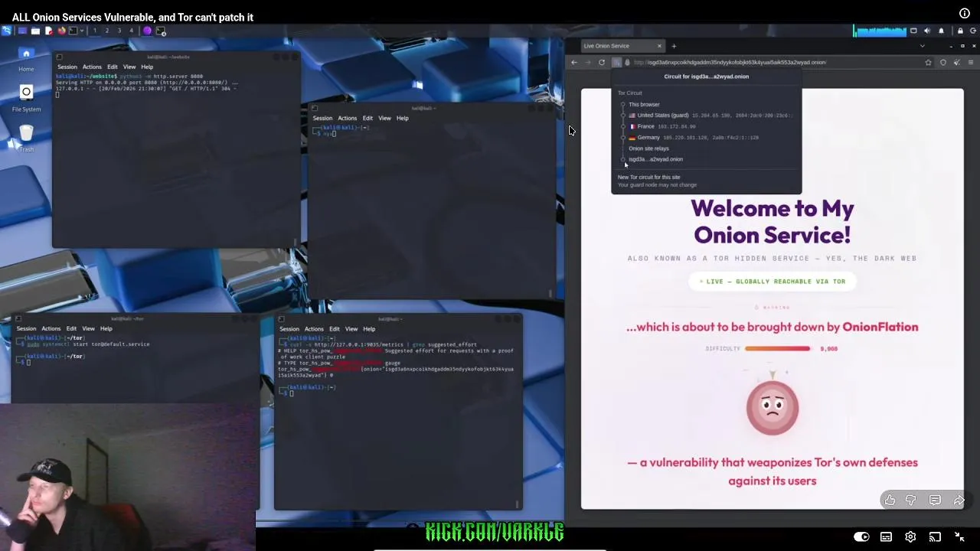Open a new browser tab
980x551 pixels.
coord(674,46)
